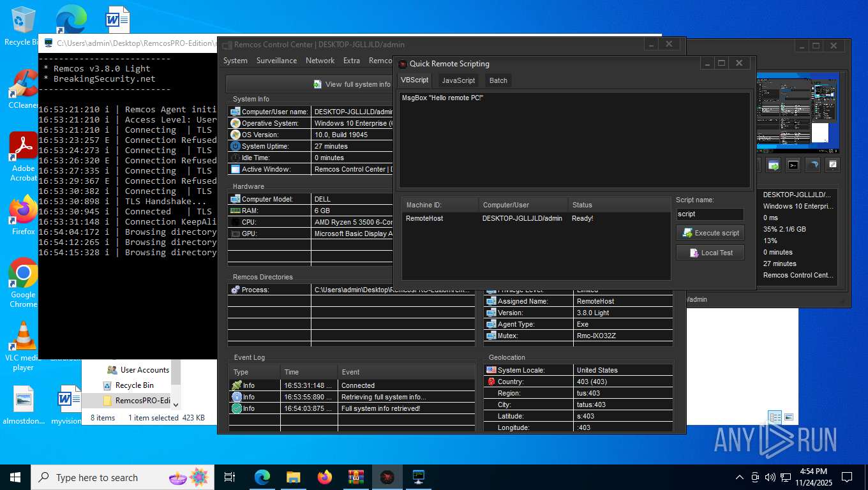Select RemcosPRO-Edi folder in Explorer tree
This screenshot has height=490, width=868.
pyautogui.click(x=136, y=401)
